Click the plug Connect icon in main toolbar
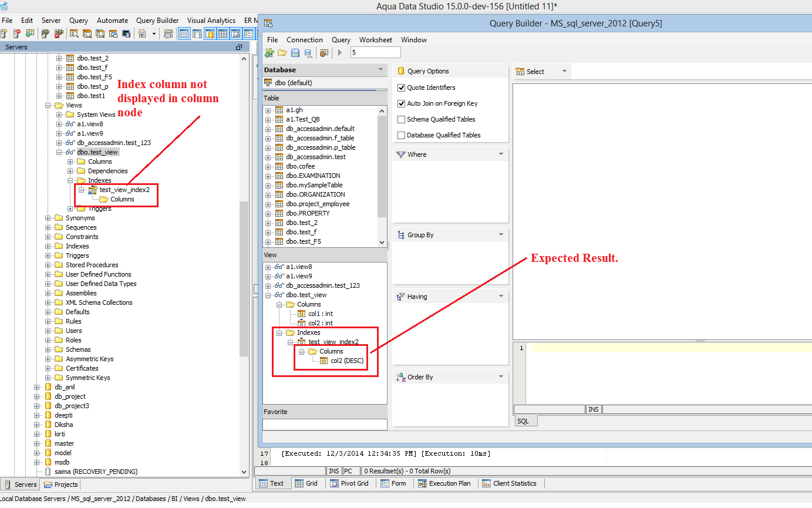Image resolution: width=812 pixels, height=508 pixels. tap(45, 34)
